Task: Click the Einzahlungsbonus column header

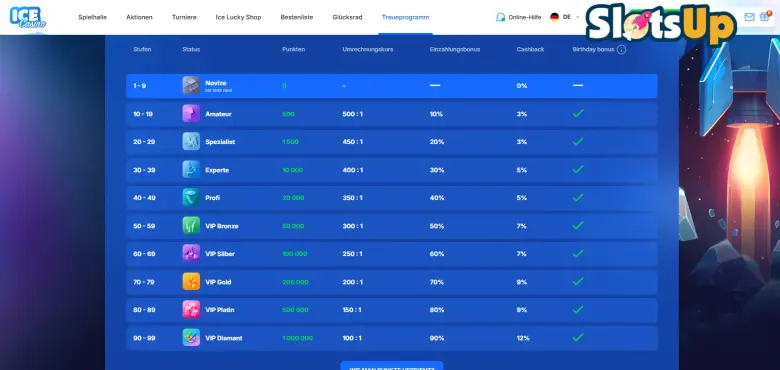Action: tap(455, 50)
